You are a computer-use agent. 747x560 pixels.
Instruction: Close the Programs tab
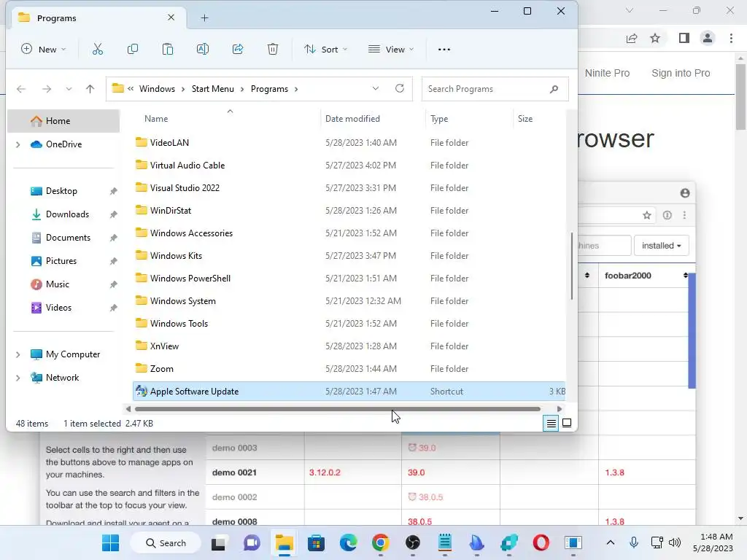(x=171, y=17)
